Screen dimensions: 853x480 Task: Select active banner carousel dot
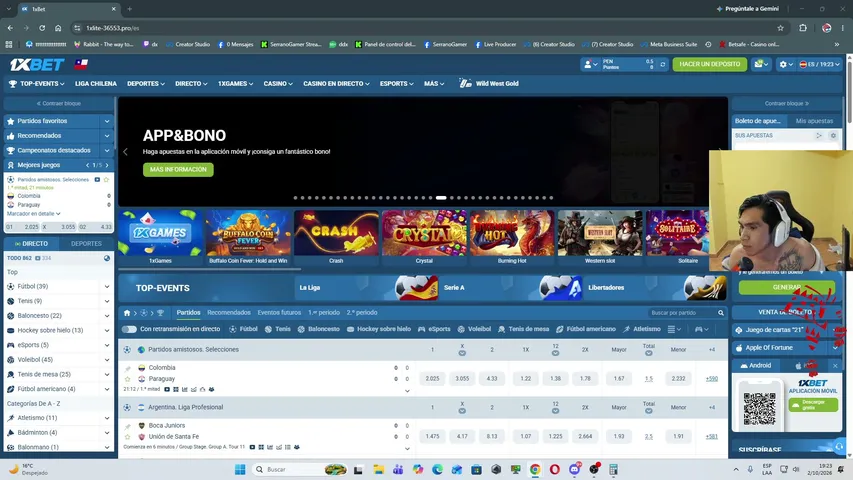[x=441, y=198]
